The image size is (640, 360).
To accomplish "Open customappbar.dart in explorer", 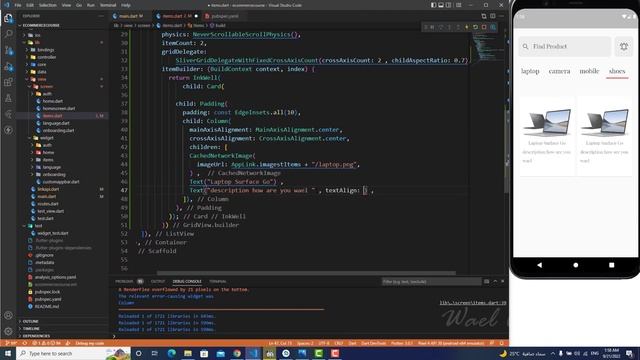I will (x=61, y=182).
